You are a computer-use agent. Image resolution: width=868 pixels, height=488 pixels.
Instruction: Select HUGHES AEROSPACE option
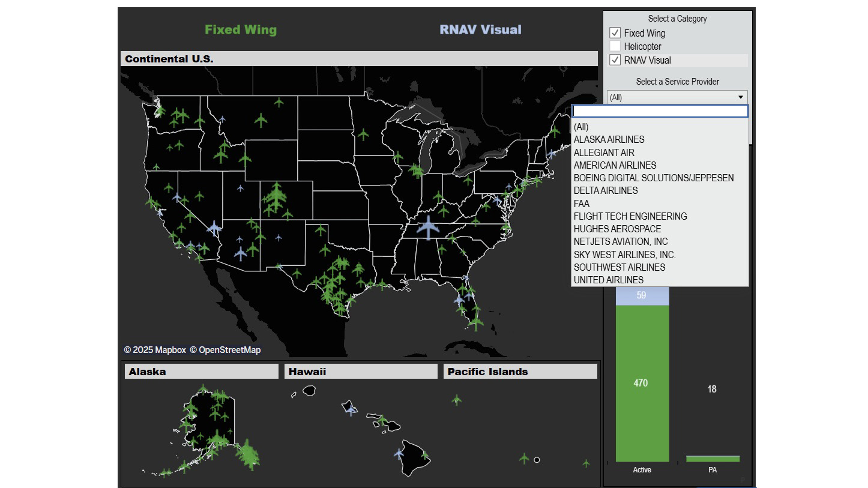(660, 229)
